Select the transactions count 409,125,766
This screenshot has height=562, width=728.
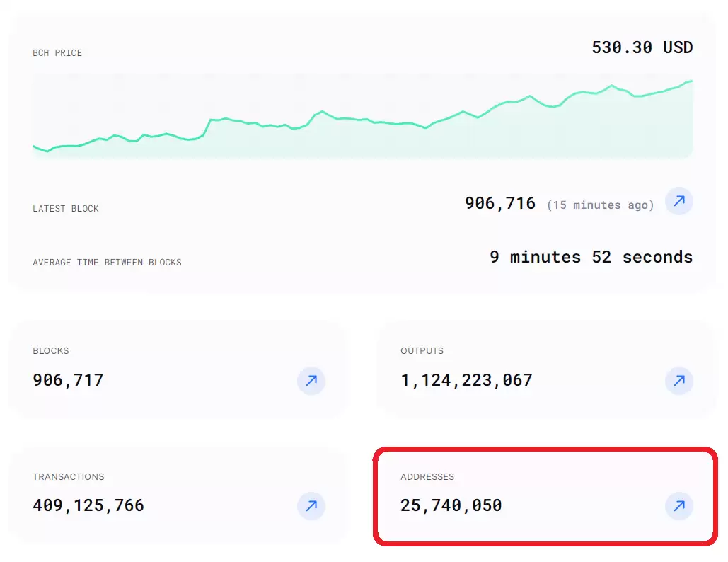coord(88,505)
